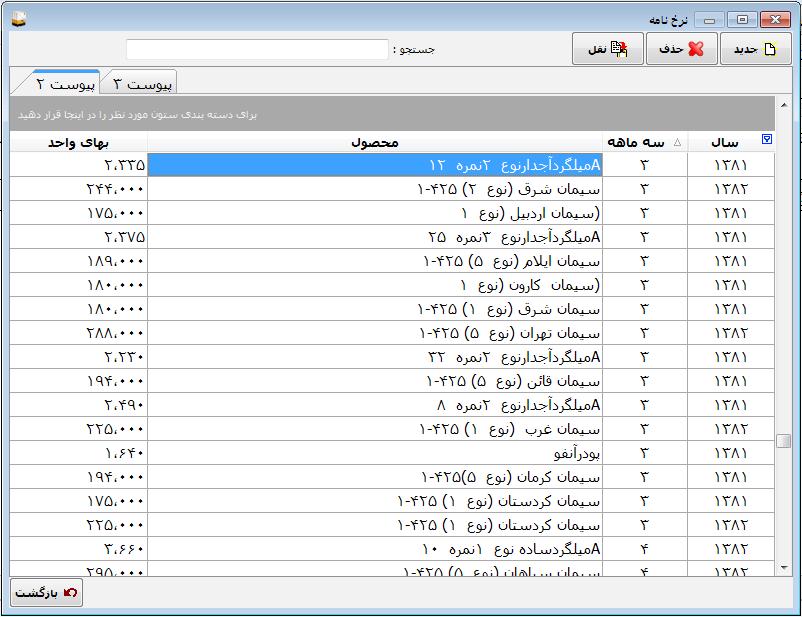Click the scrollbar up arrow
The image size is (802, 617).
[784, 105]
